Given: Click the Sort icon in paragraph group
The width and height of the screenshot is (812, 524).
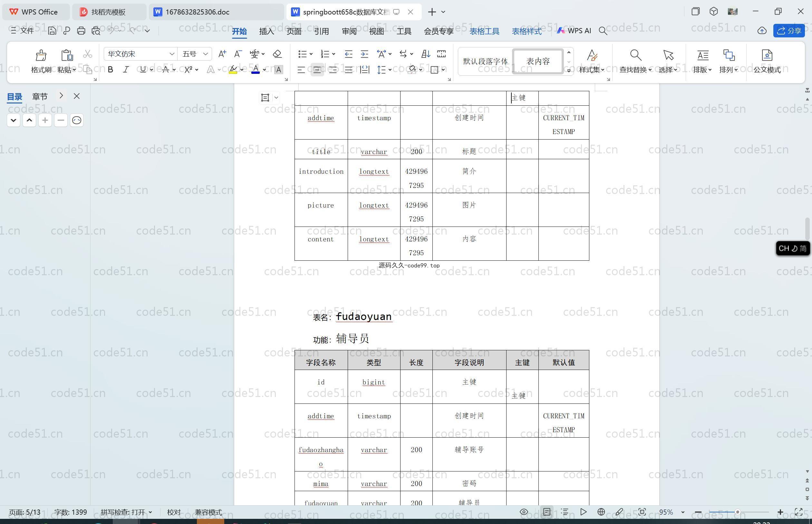Looking at the screenshot, I should pyautogui.click(x=426, y=54).
